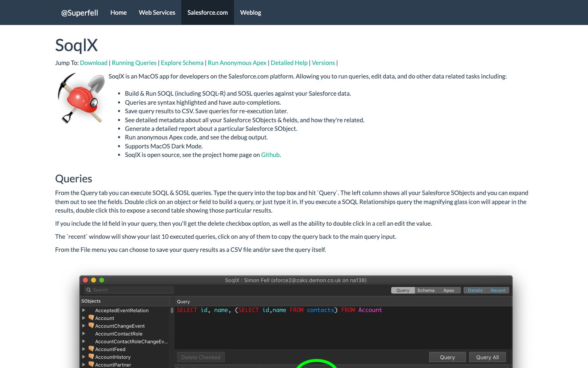
Task: Jump to the Versions section
Action: click(x=323, y=63)
